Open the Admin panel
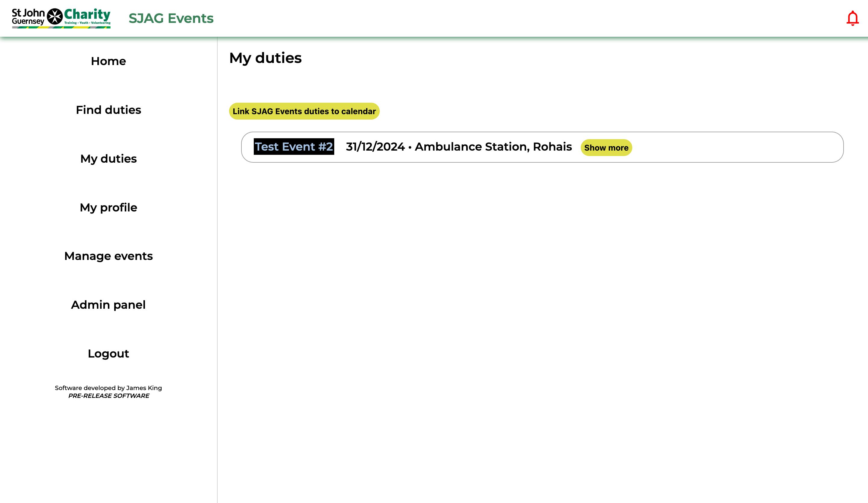Viewport: 868px width, 503px height. click(108, 305)
